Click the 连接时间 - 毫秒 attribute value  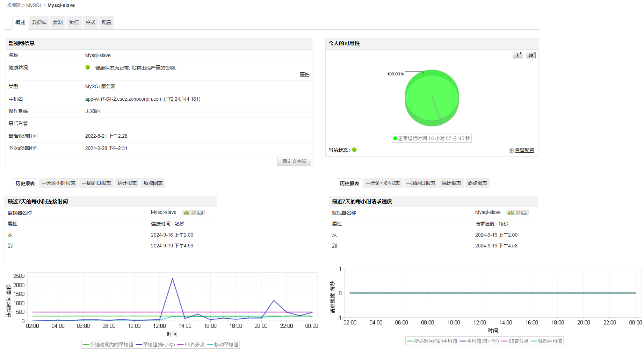(167, 224)
